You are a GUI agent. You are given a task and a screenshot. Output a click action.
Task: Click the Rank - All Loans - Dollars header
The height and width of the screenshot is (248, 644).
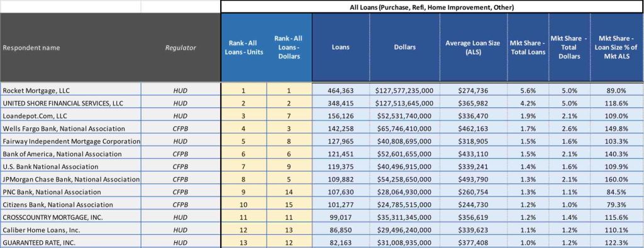(x=289, y=48)
